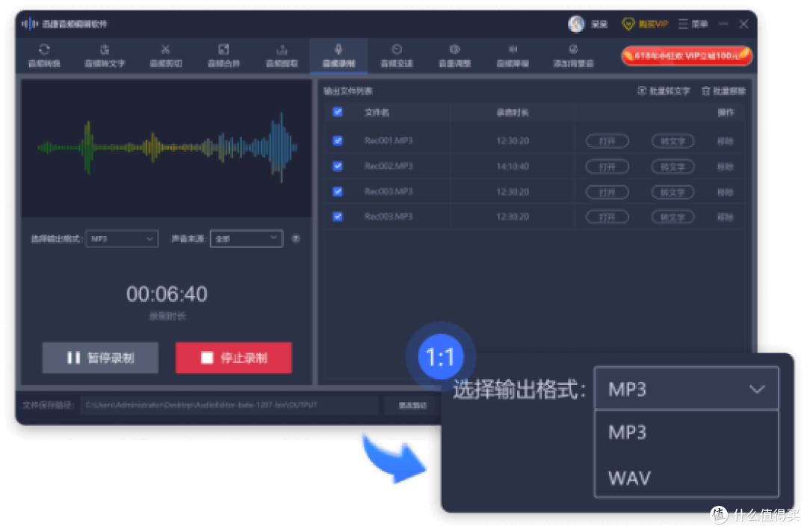Uncheck the Rec001.MP3 checkbox
The height and width of the screenshot is (532, 807).
click(338, 140)
